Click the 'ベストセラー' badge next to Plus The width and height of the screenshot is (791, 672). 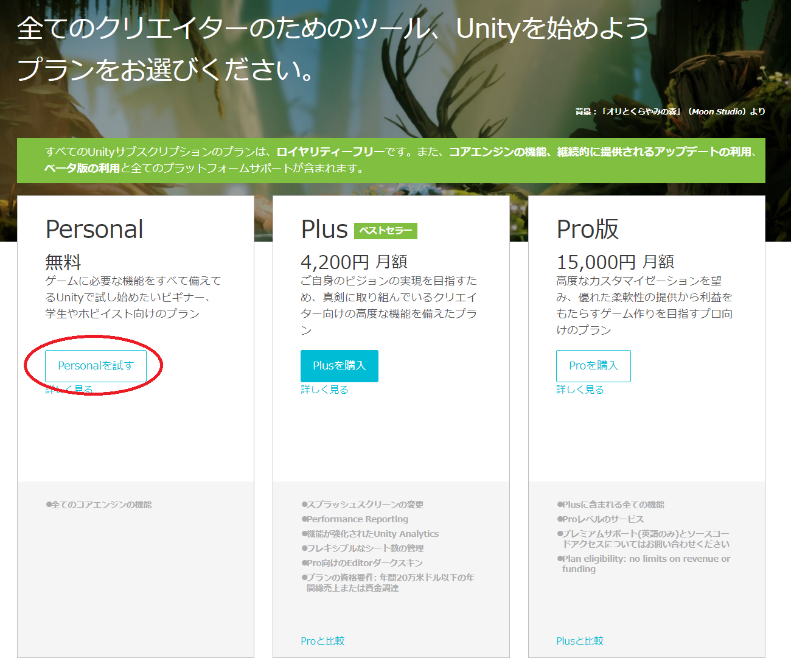(386, 231)
